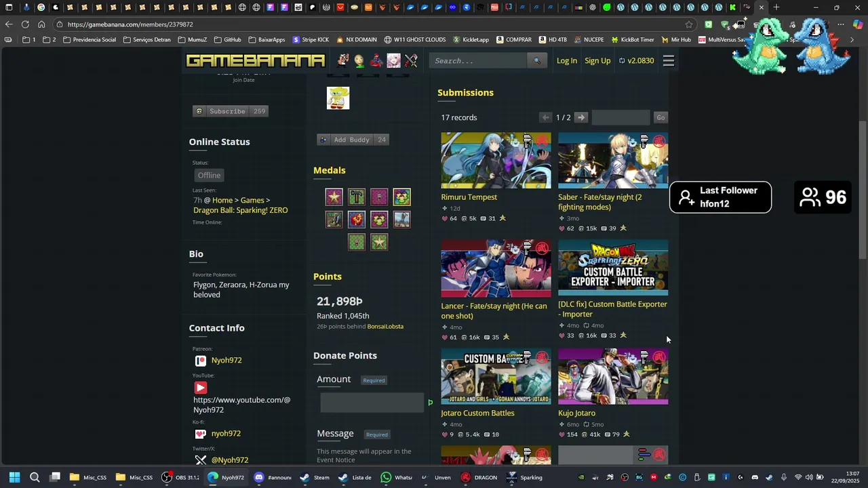Open the Patreon Nyoh972 link
The width and height of the screenshot is (868, 488).
coord(226,361)
